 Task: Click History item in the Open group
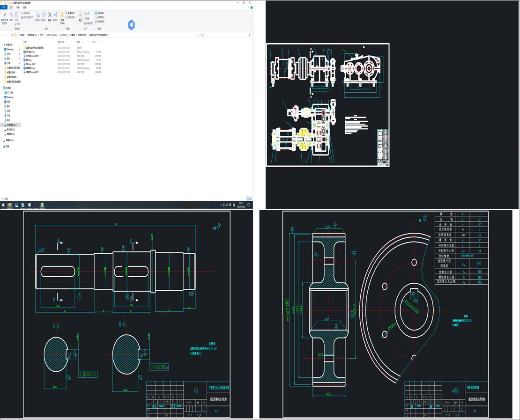(89, 23)
